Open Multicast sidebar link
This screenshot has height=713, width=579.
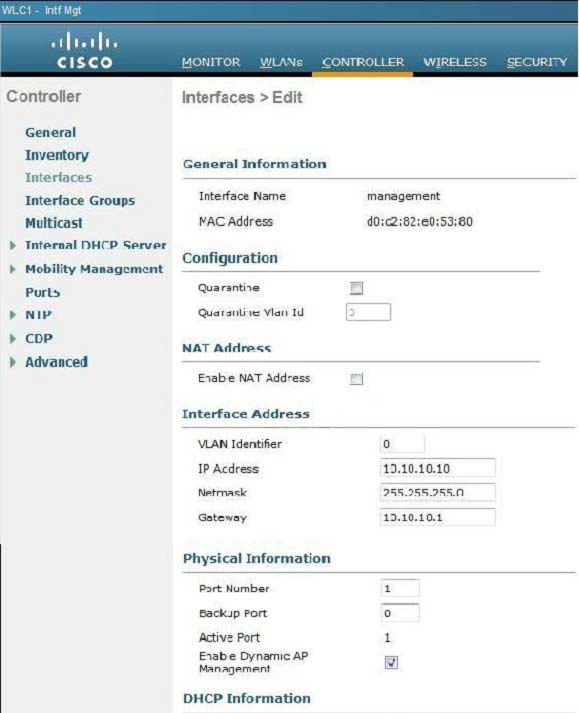click(54, 223)
